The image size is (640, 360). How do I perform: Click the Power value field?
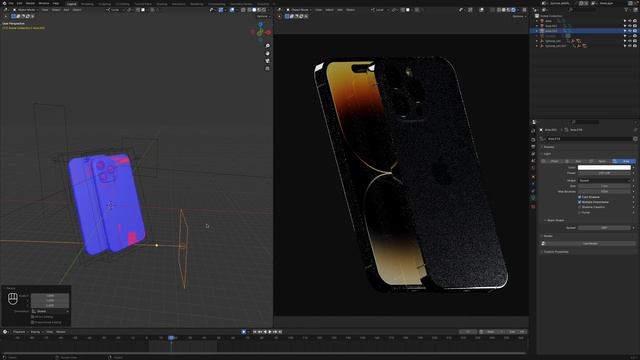point(604,173)
